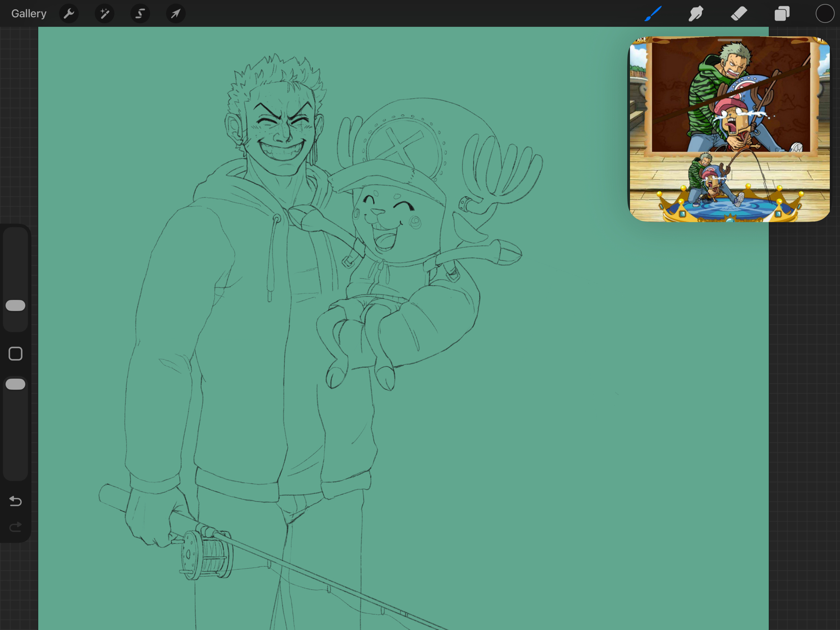This screenshot has width=840, height=630.
Task: Click the brush size slider handle
Action: [x=16, y=306]
